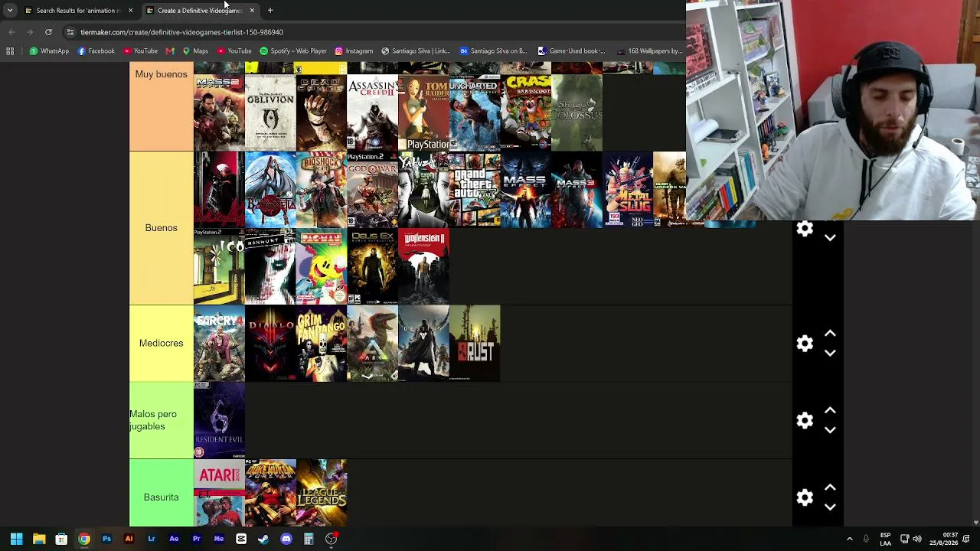Viewport: 980px width, 551px height.
Task: Launch Illustrator from the taskbar
Action: [x=129, y=539]
